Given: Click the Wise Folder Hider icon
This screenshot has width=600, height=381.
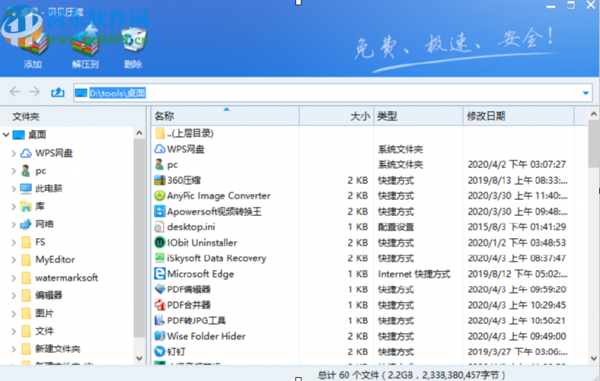Looking at the screenshot, I should click(x=160, y=336).
